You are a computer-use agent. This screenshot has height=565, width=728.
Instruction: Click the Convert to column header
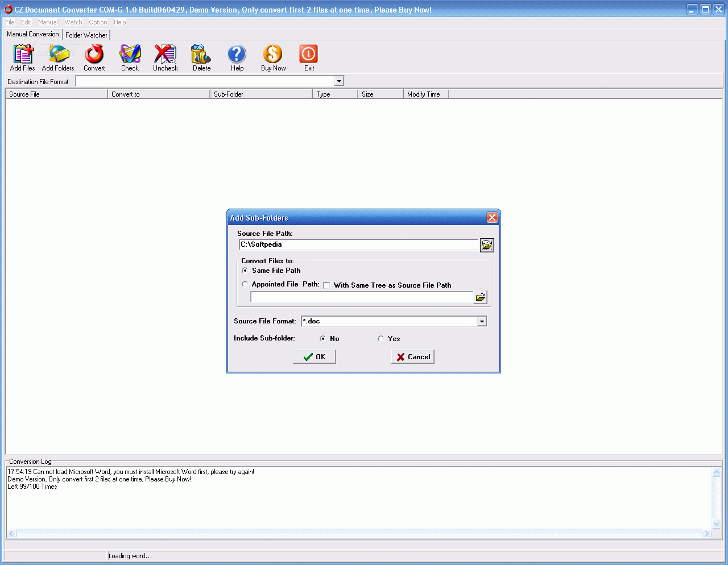pyautogui.click(x=159, y=94)
